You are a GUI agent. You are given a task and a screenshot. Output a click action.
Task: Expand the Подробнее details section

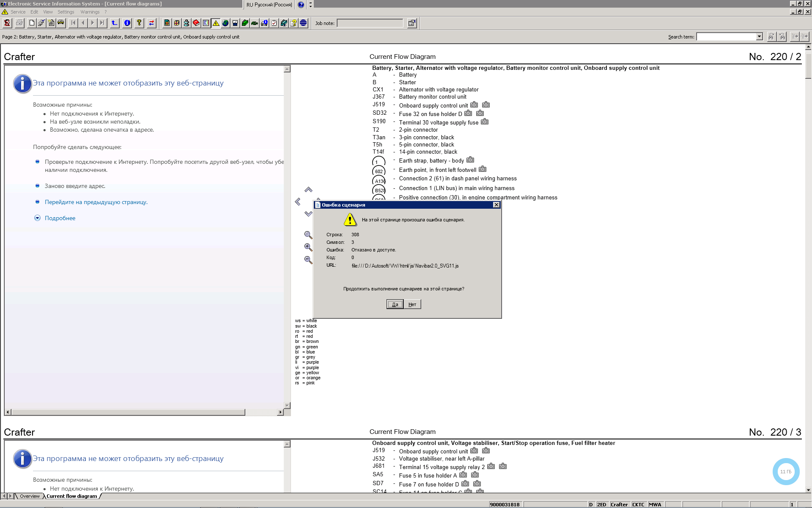[x=60, y=218]
